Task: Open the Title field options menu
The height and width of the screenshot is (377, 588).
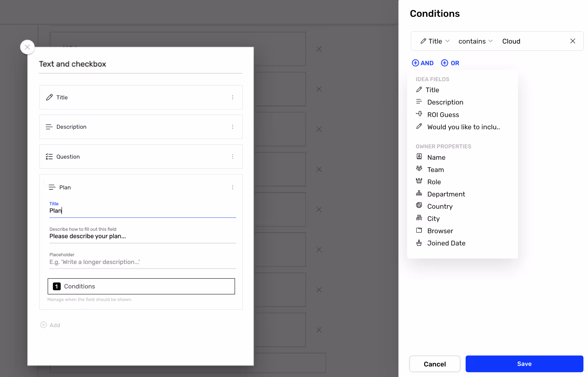Action: pos(233,97)
